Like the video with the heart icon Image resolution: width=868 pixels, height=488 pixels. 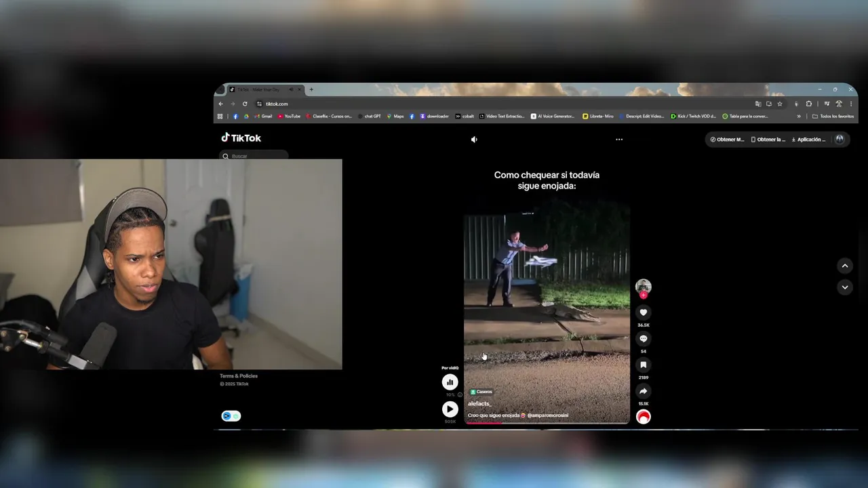(644, 312)
